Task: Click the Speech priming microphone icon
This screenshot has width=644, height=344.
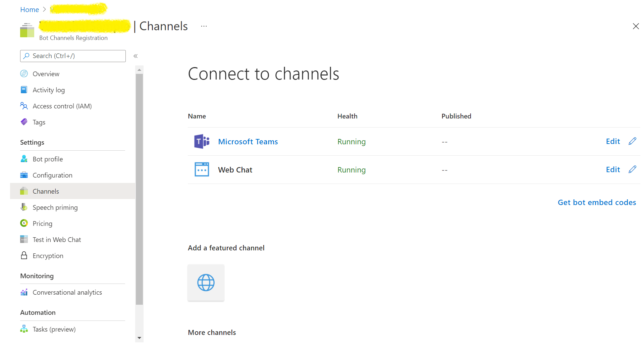Action: tap(24, 207)
